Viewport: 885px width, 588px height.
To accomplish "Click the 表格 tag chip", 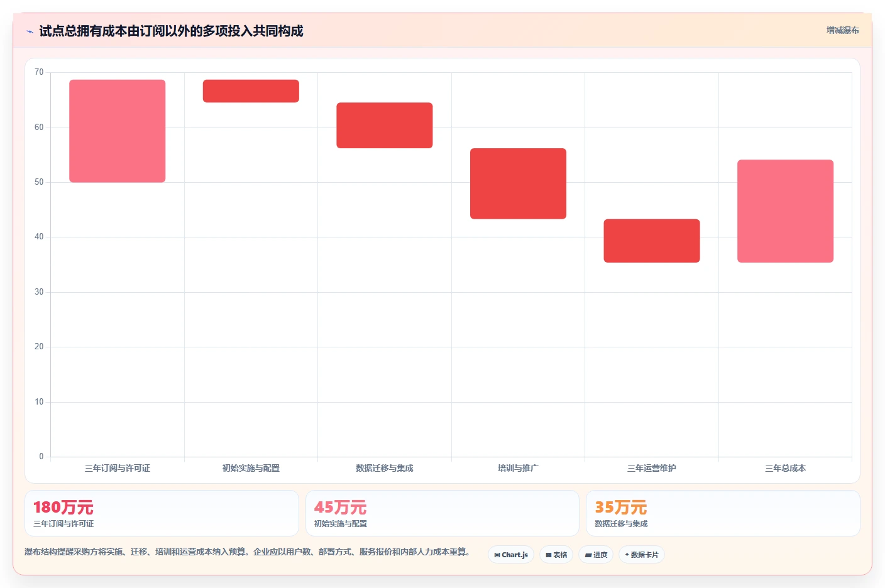I will pos(556,555).
